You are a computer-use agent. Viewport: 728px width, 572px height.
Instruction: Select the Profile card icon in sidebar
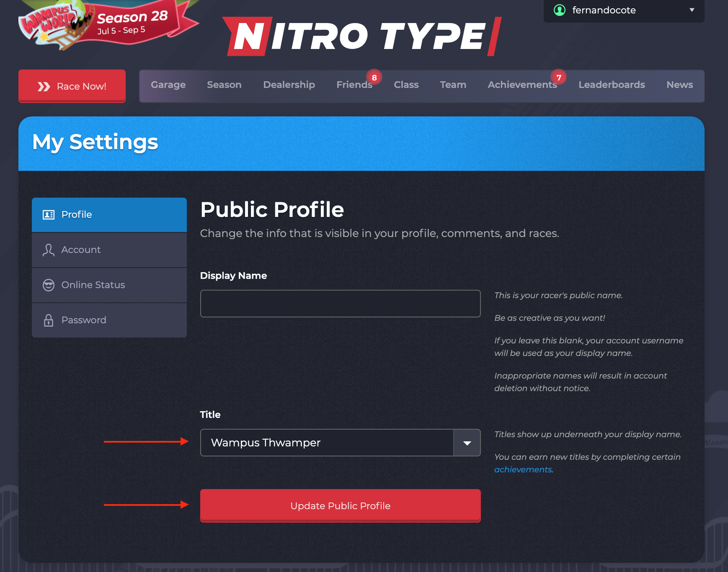pyautogui.click(x=48, y=214)
